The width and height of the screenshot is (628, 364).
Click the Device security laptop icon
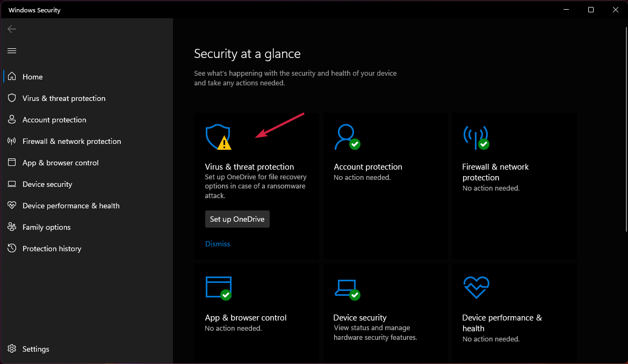[347, 288]
